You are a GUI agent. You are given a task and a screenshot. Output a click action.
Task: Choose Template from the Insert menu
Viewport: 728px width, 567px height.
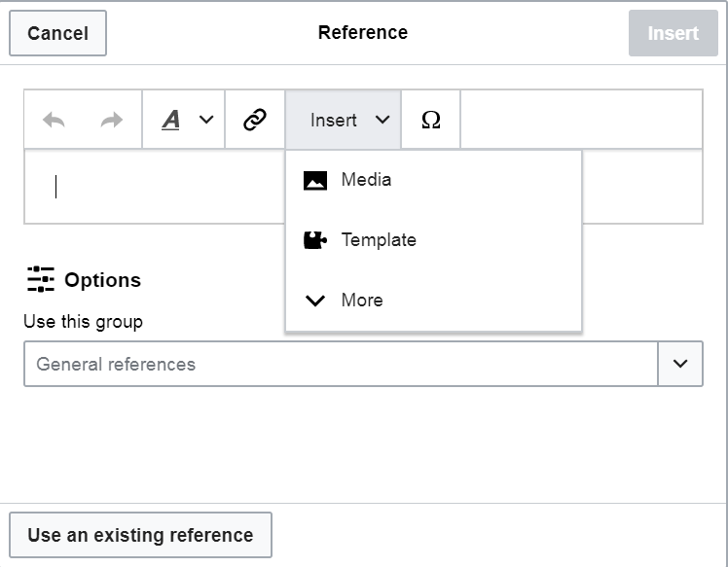(x=378, y=240)
